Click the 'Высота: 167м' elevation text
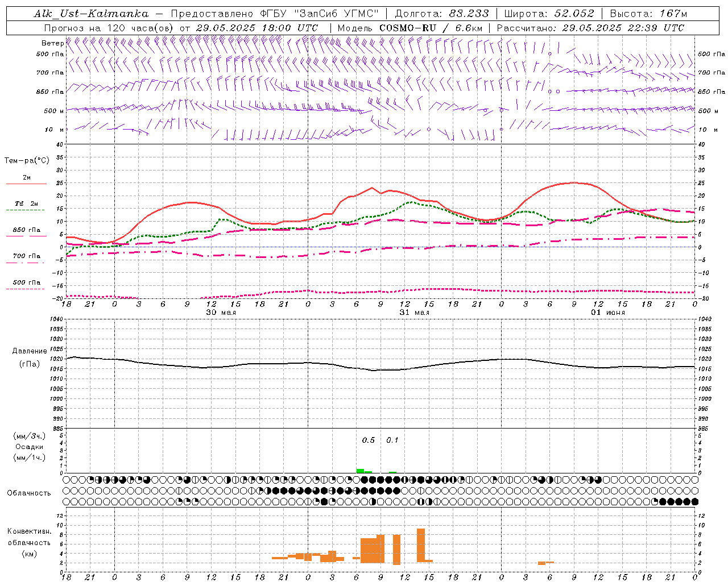This screenshot has width=728, height=582. pos(648,14)
